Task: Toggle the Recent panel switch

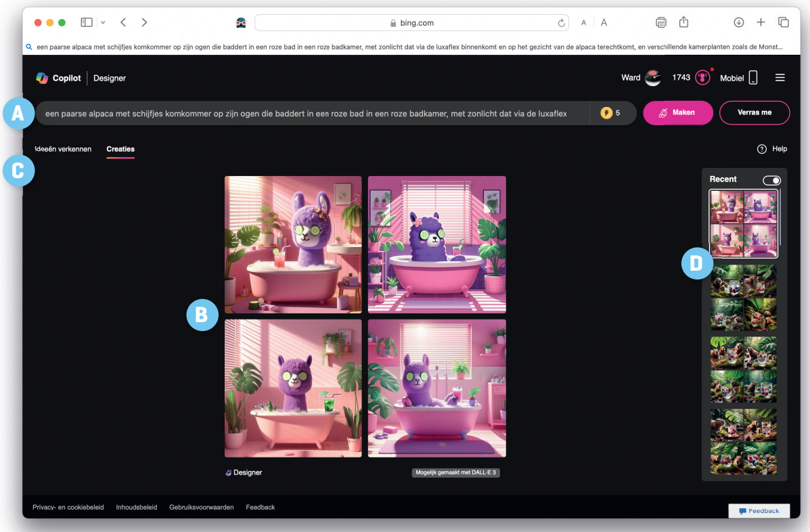Action: point(771,180)
